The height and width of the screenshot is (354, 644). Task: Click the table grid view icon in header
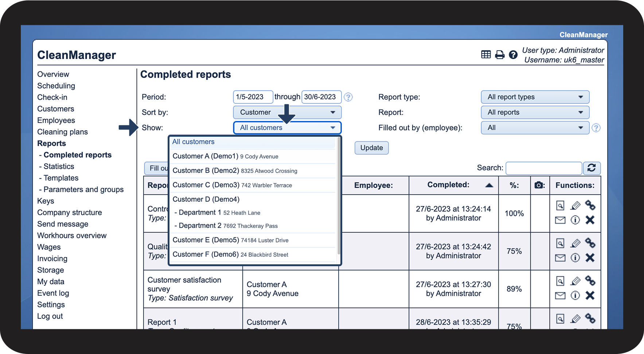(x=486, y=55)
